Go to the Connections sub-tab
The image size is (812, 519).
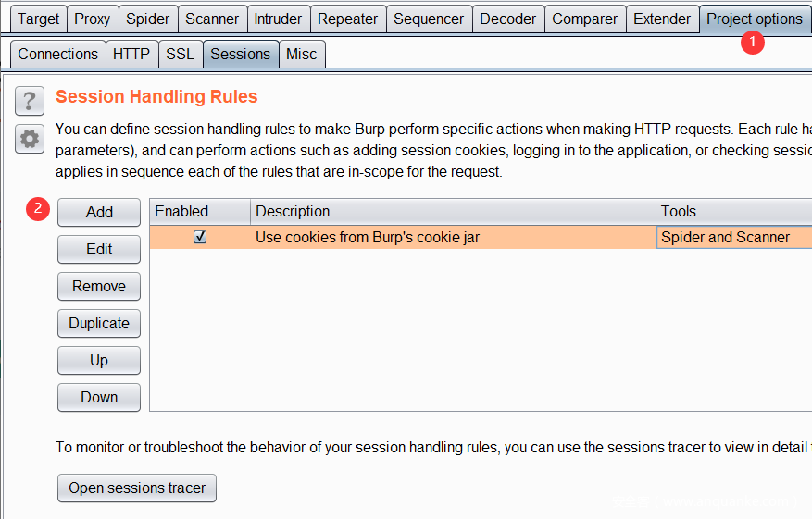(57, 54)
